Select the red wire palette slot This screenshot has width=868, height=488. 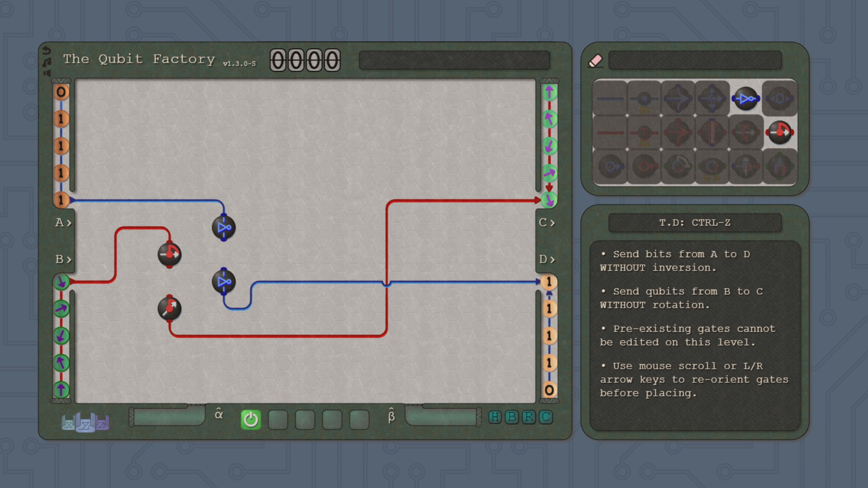610,132
